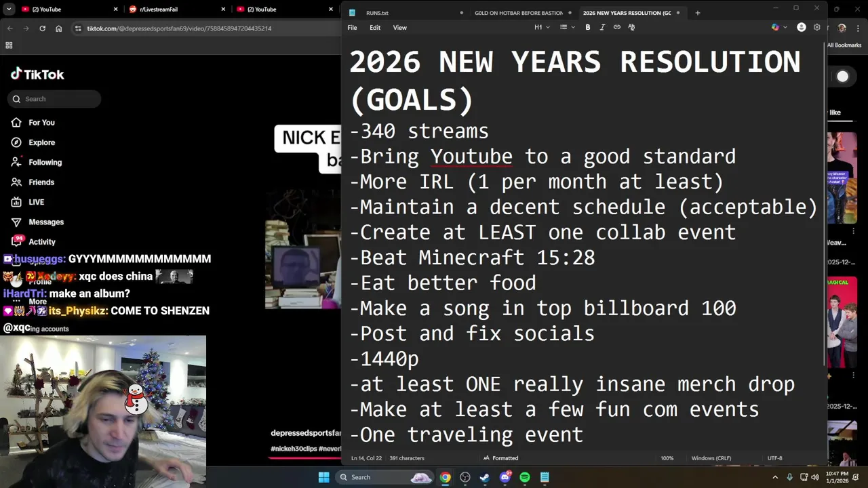Image resolution: width=868 pixels, height=488 pixels.
Task: Open Discord from the taskbar
Action: (505, 477)
